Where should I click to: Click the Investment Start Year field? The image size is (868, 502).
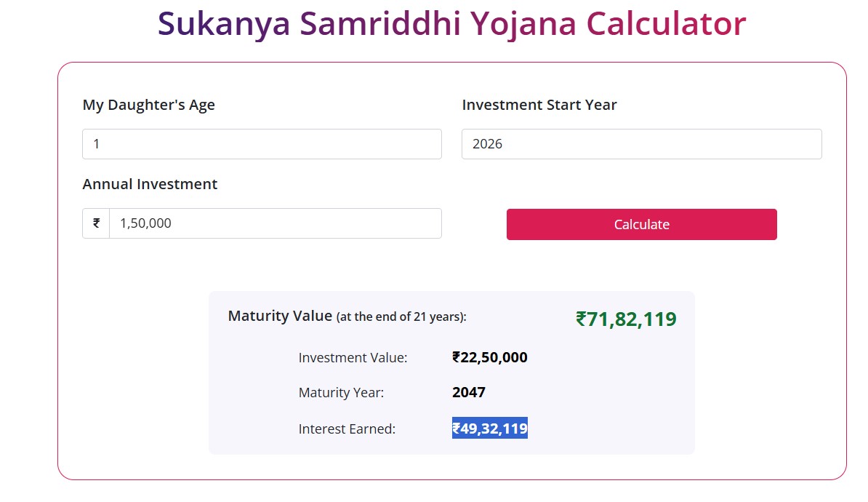coord(641,144)
